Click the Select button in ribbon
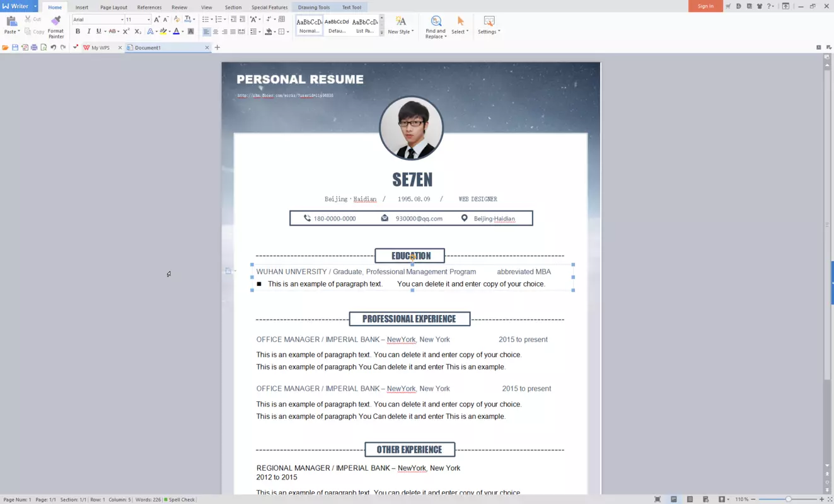 [460, 25]
